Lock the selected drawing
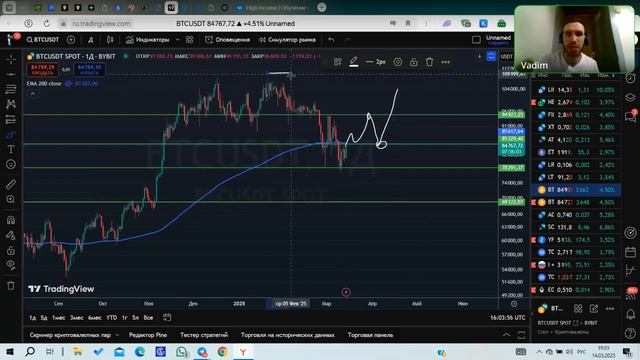The image size is (640, 360). (413, 62)
